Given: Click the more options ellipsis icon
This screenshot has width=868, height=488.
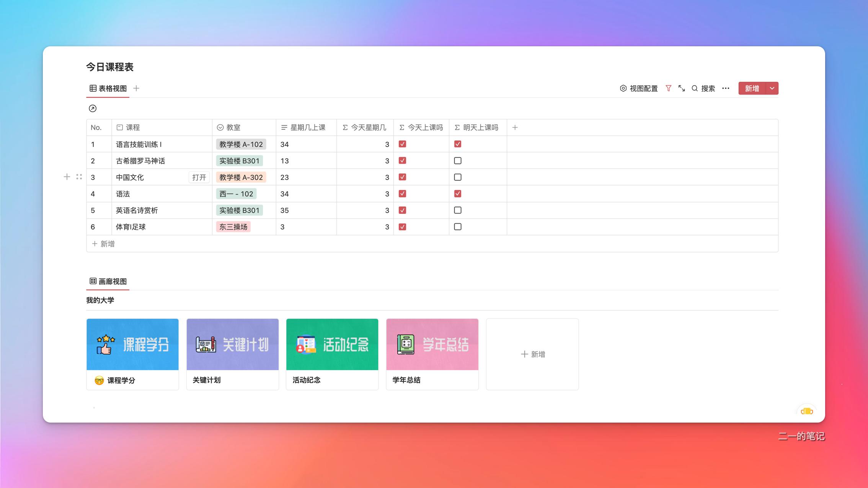Looking at the screenshot, I should tap(726, 88).
